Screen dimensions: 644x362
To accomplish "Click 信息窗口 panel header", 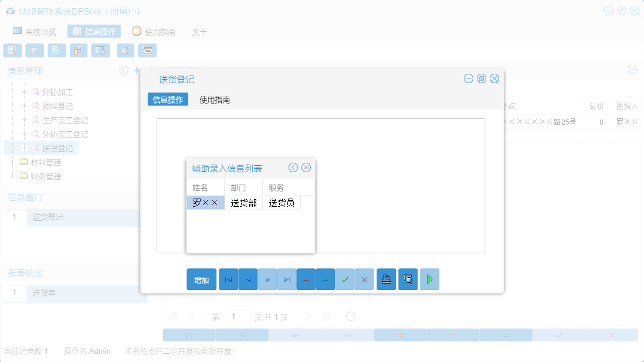I will (25, 197).
